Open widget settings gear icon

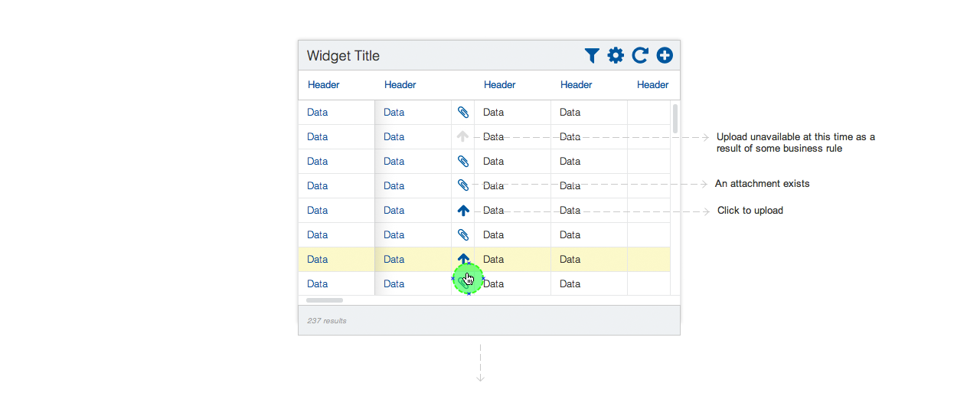click(x=616, y=55)
